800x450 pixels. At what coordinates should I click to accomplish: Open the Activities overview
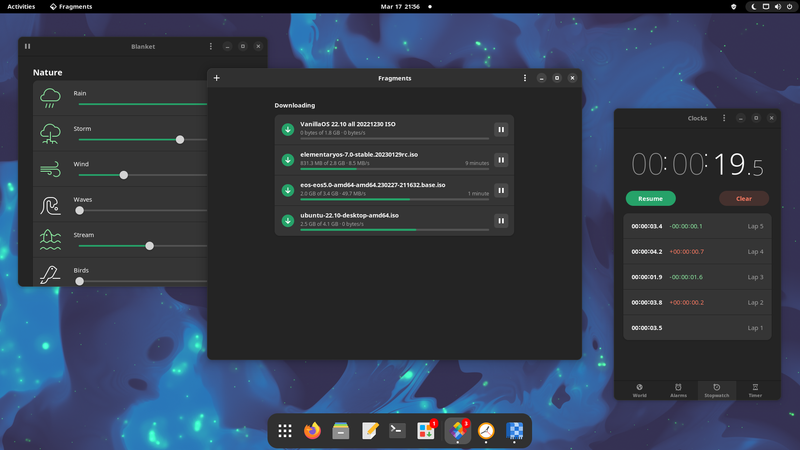coord(21,7)
